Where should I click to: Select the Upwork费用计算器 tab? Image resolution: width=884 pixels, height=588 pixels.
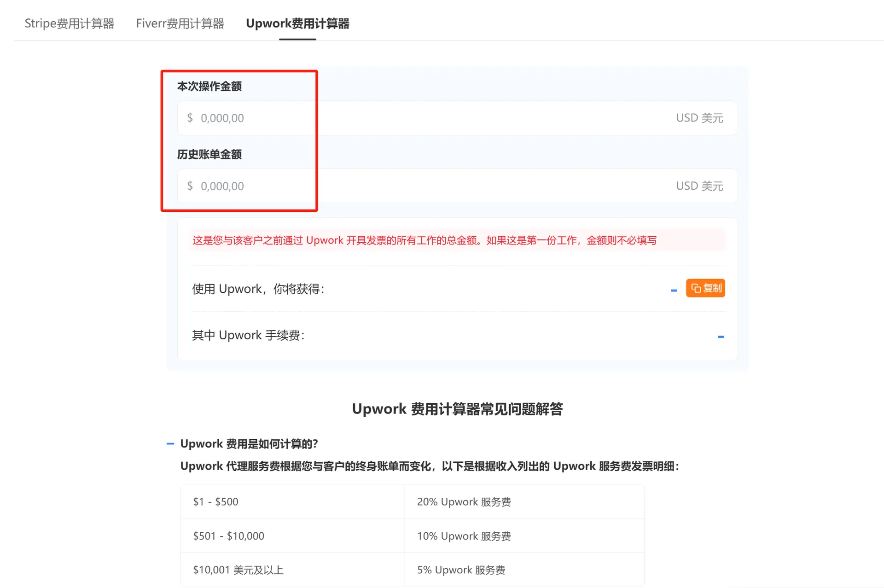[297, 23]
